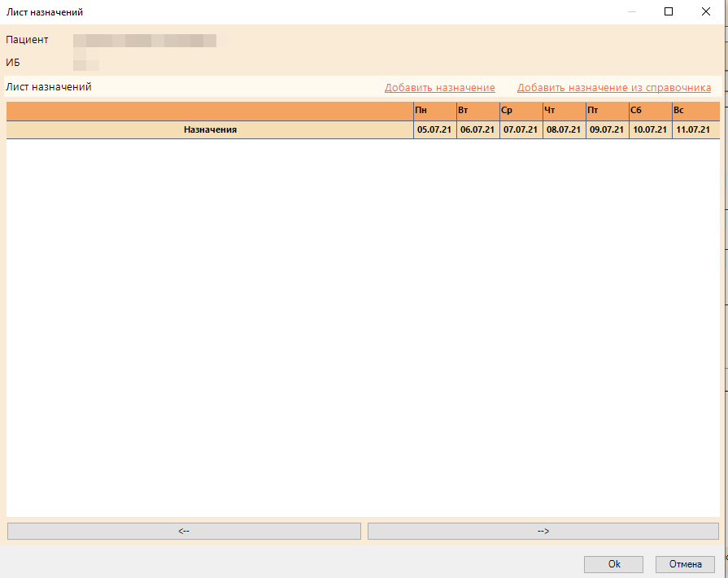The height and width of the screenshot is (578, 728).
Task: Click the 11.07.21 date cell
Action: tap(695, 129)
